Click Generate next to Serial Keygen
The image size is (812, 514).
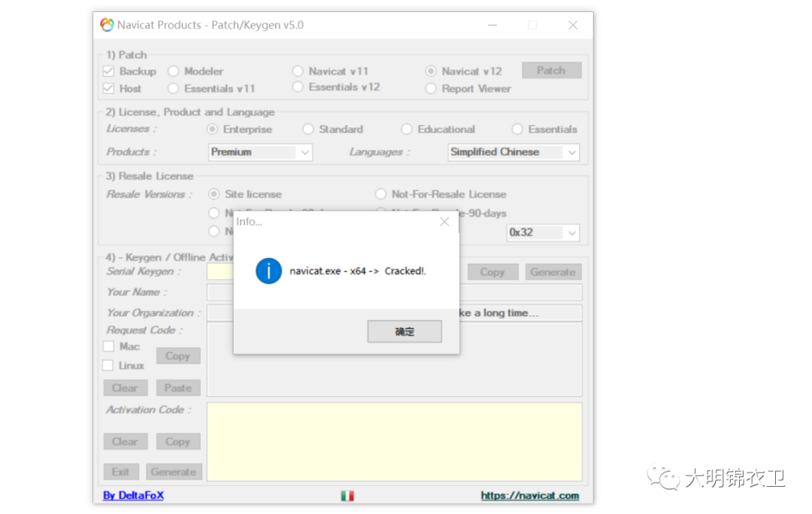tap(553, 272)
